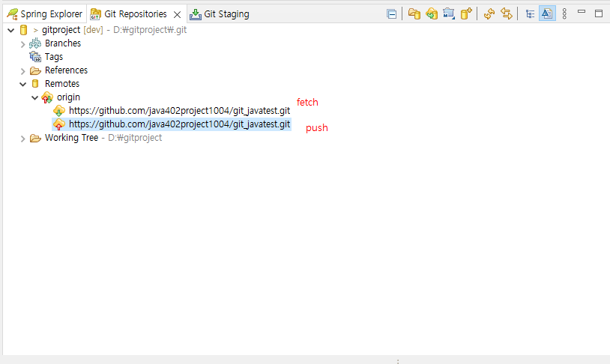The image size is (610, 364).
Task: Switch to the Spring Explorer tab
Action: click(x=44, y=14)
